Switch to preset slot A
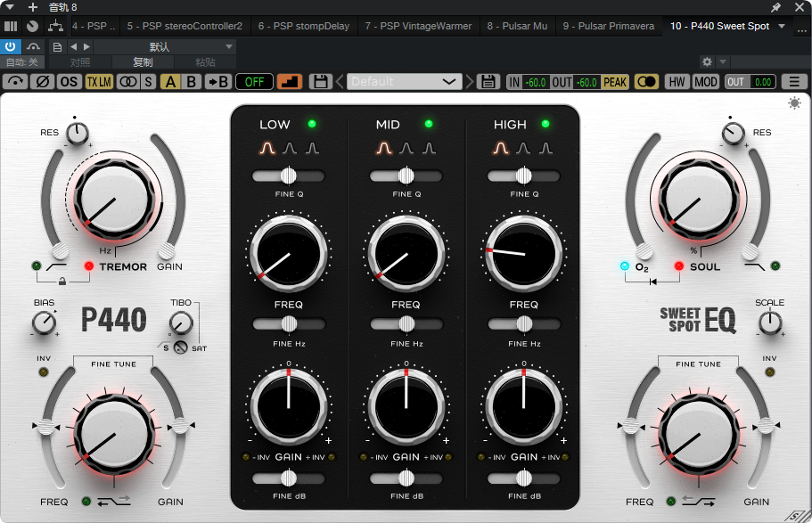Screen dimensions: 812x523 point(170,82)
